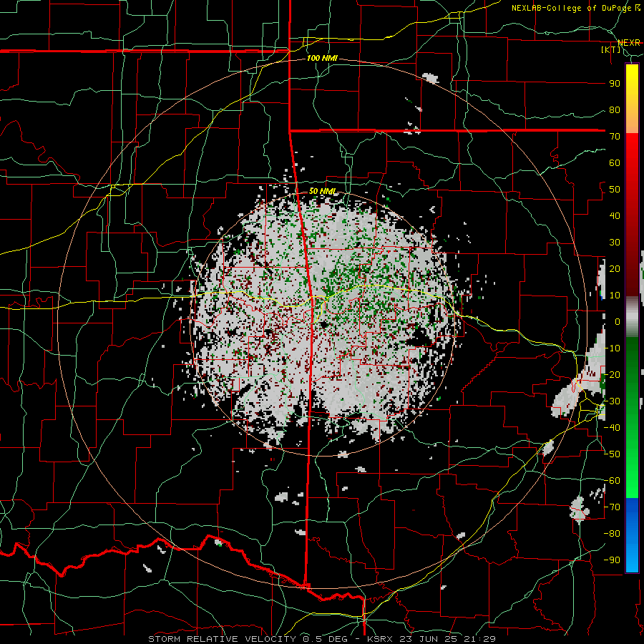Click the -30 value on the velocity scale
The height and width of the screenshot is (644, 644).
(612, 401)
